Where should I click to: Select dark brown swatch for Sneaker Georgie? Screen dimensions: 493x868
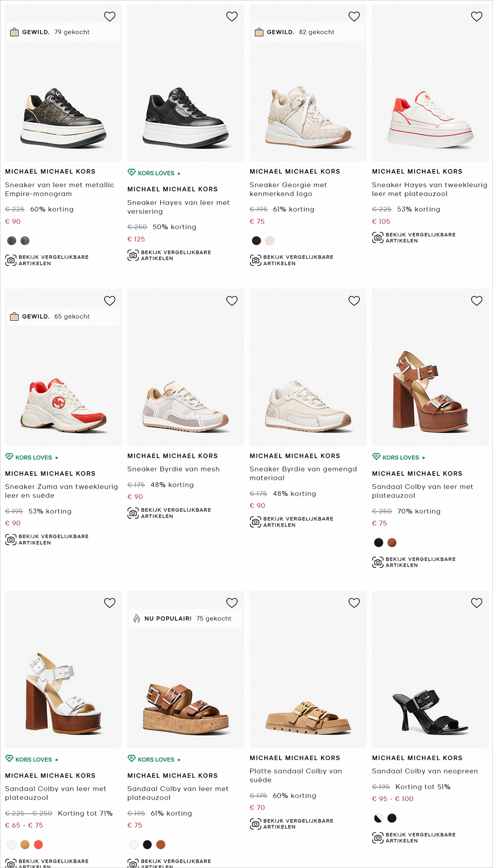coord(256,240)
